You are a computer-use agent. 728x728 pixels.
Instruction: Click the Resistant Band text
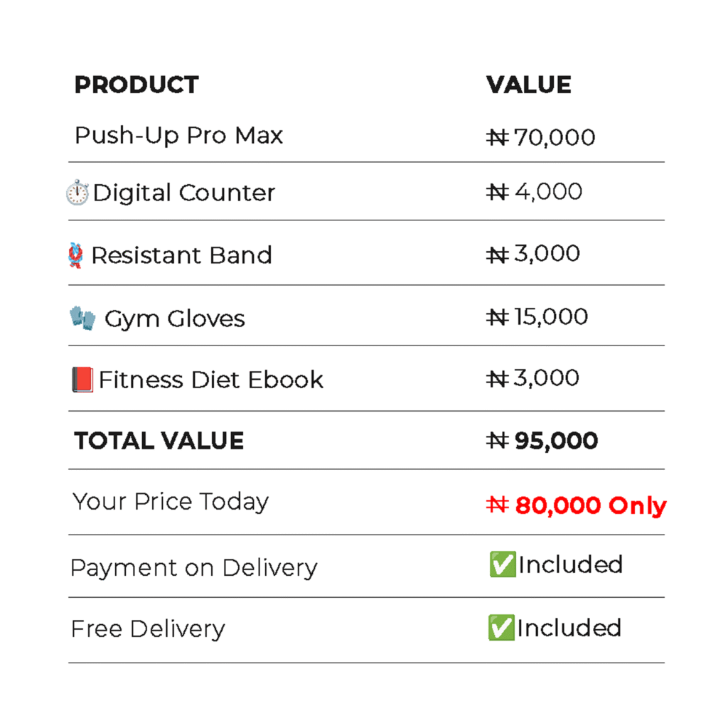tap(181, 255)
